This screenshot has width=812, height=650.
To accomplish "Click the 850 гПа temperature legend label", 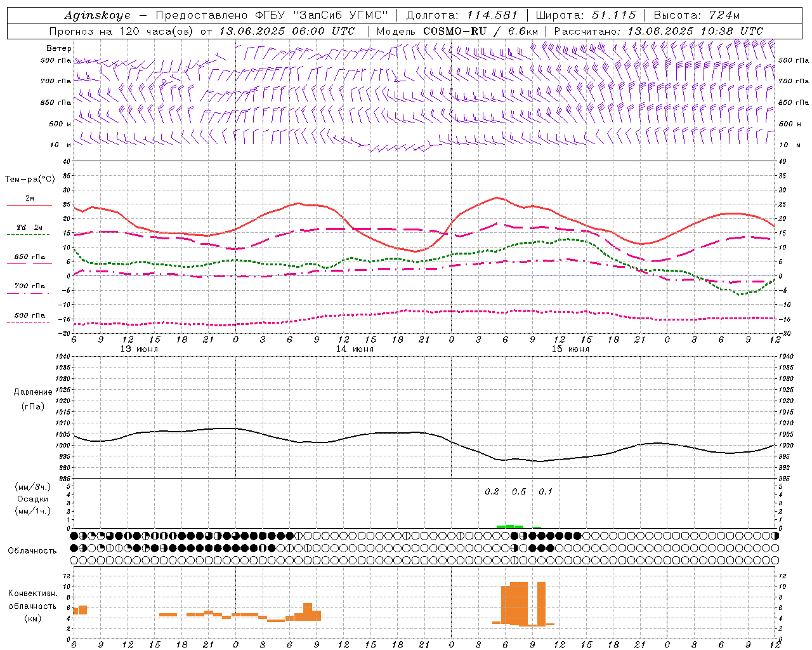I will coord(30,257).
